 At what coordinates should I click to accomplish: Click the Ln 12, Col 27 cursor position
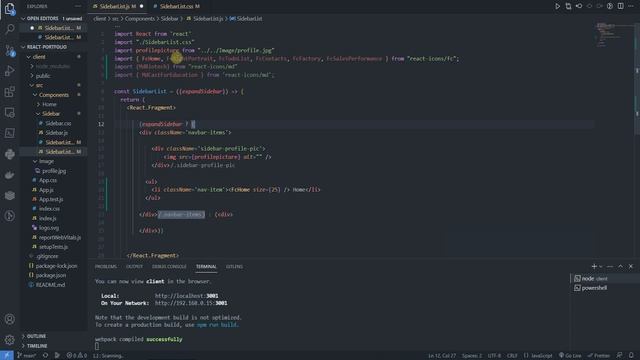(x=442, y=356)
